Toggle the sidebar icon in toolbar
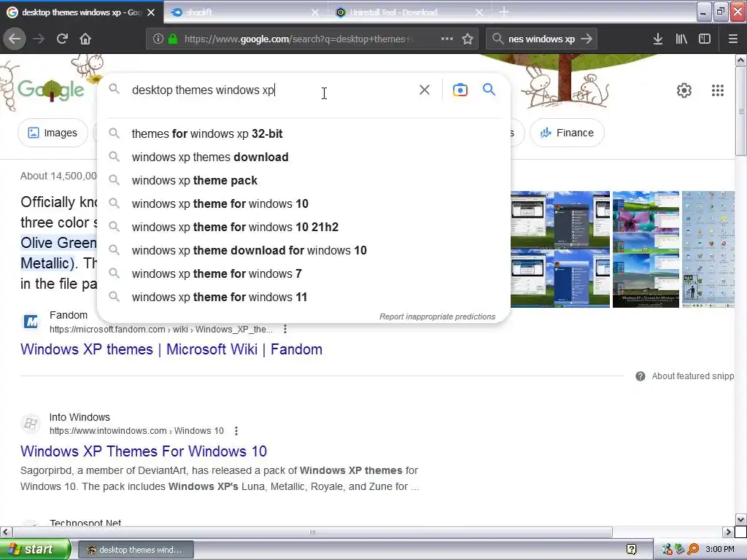Image resolution: width=747 pixels, height=560 pixels. (705, 39)
